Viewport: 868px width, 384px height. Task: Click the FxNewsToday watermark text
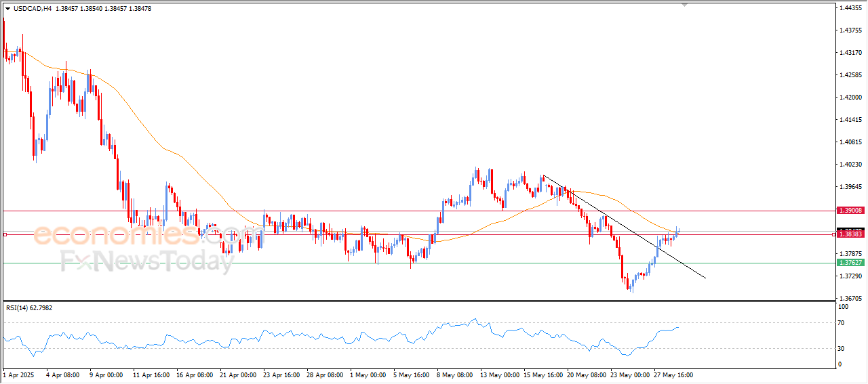146,261
